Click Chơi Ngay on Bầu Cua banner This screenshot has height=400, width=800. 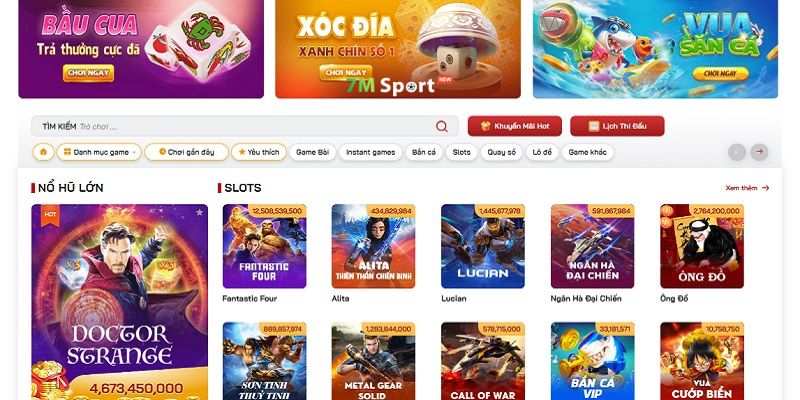tap(88, 72)
